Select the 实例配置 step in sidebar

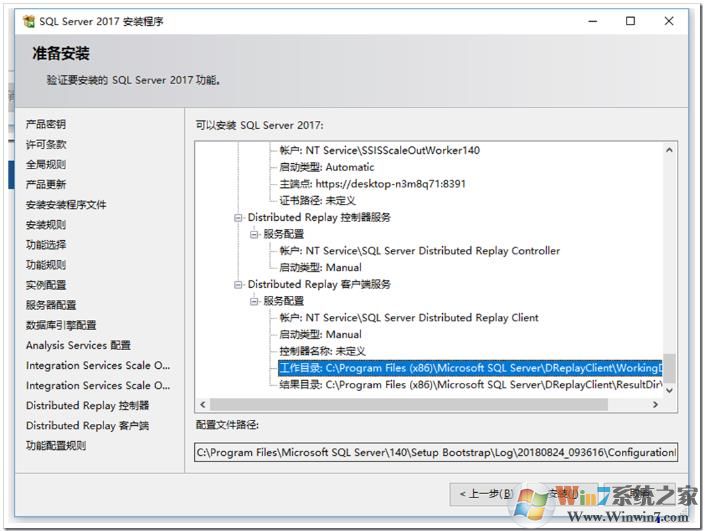tap(46, 285)
